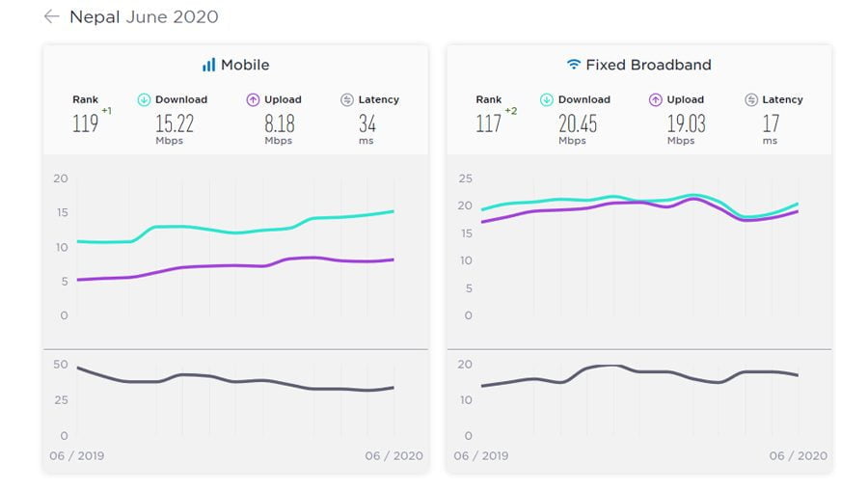Select the Mobile panel heading
The image size is (868, 492).
245,65
